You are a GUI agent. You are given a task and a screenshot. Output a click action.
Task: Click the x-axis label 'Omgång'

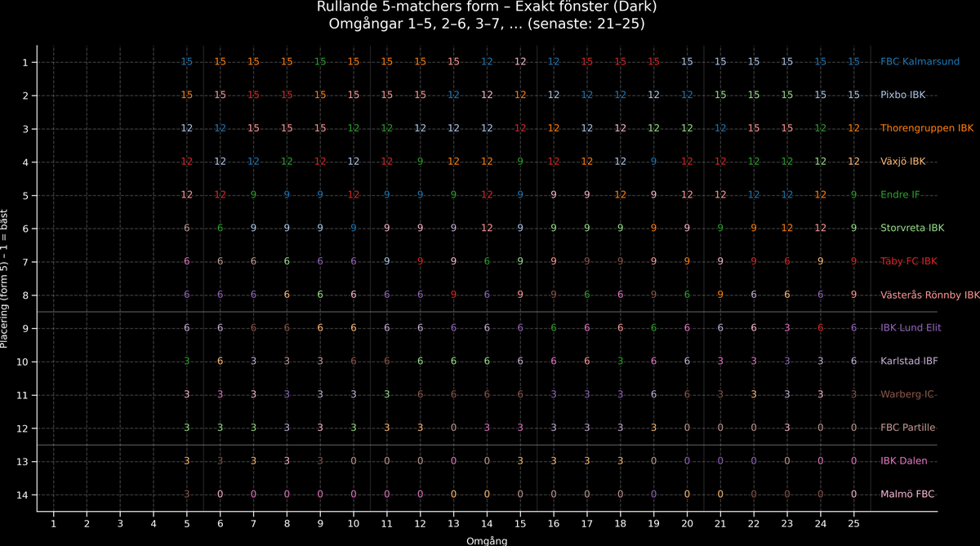487,540
